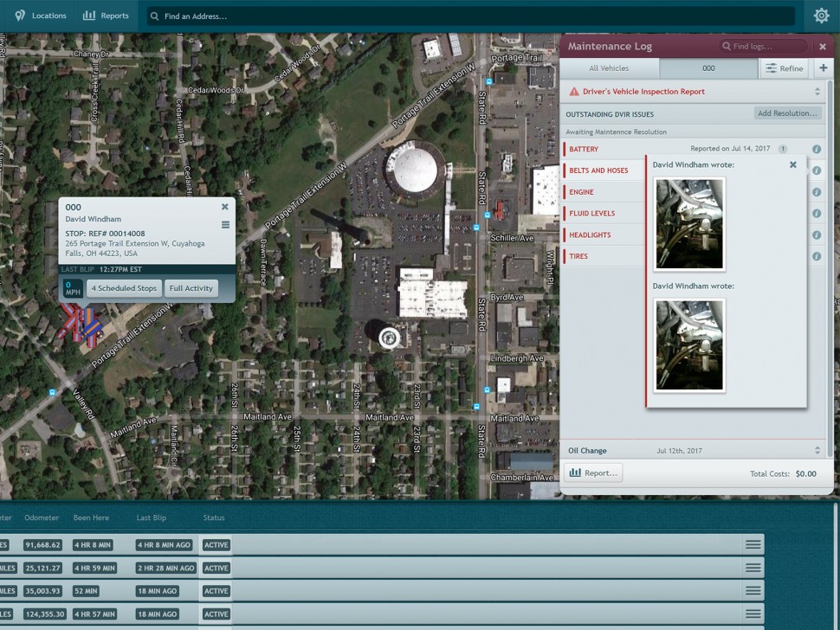Open info icon for FLUID LEVELS issue
Image resolution: width=840 pixels, height=630 pixels.
817,214
